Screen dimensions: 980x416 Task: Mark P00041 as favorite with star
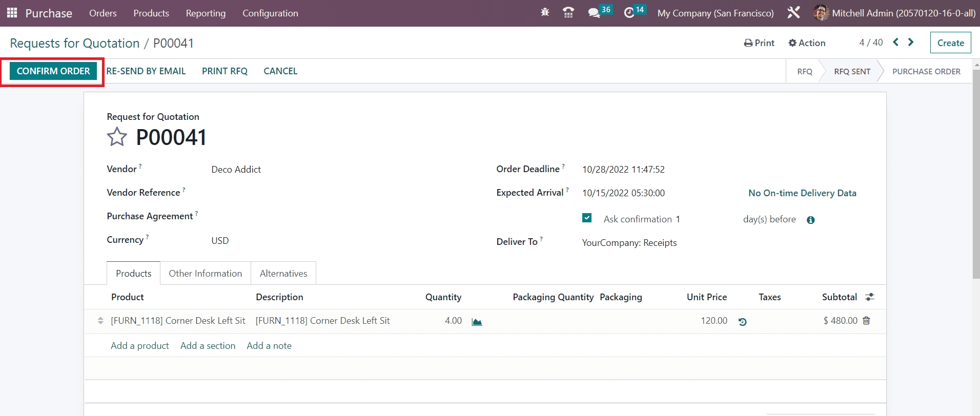pyautogui.click(x=117, y=137)
